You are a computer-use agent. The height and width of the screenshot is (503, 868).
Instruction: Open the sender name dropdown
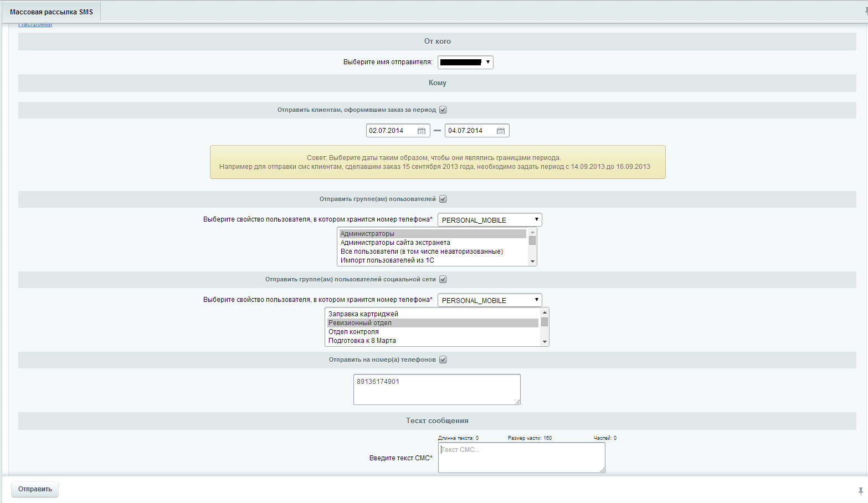465,62
